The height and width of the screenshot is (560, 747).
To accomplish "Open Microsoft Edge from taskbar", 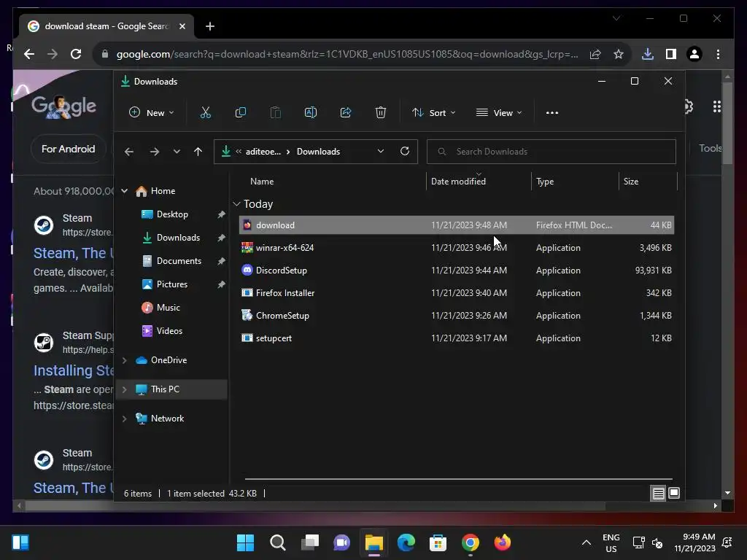I will click(406, 542).
